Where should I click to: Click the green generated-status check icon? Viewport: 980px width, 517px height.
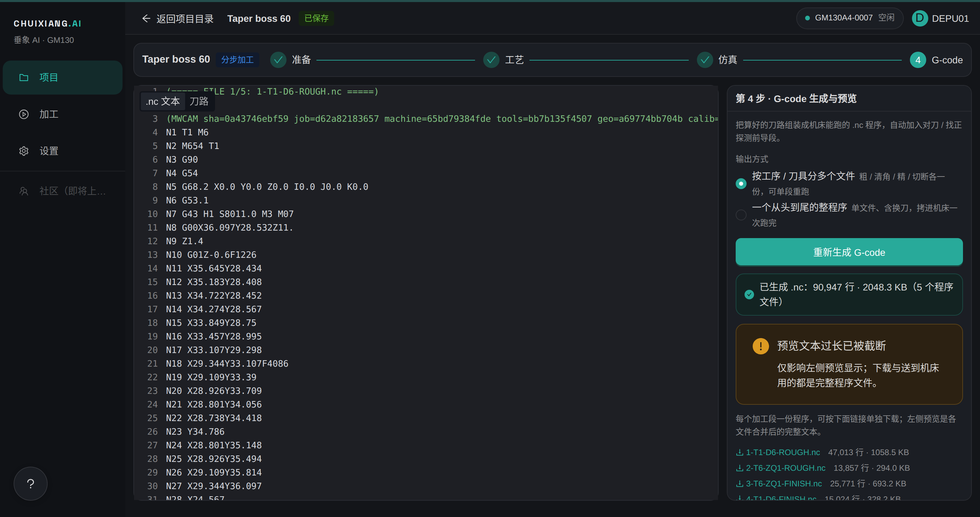pyautogui.click(x=749, y=294)
